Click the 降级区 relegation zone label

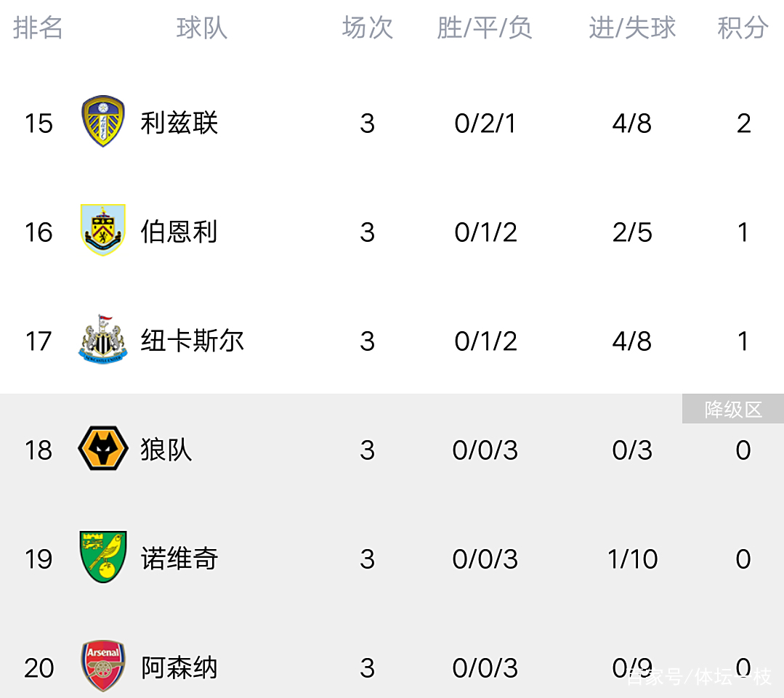click(733, 410)
